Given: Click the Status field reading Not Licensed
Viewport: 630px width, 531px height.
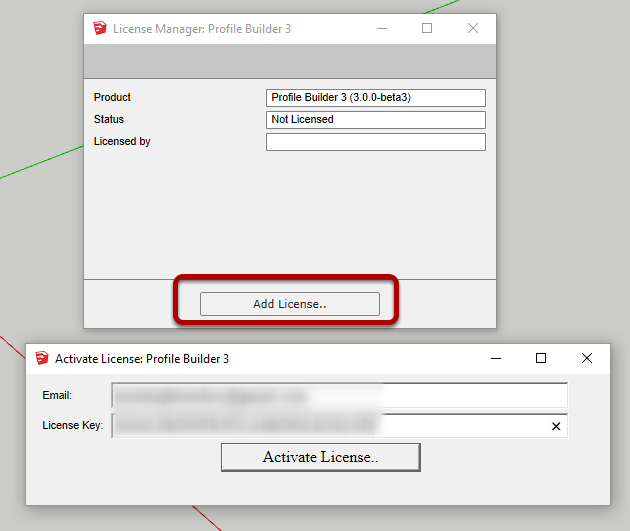Looking at the screenshot, I should tap(375, 120).
